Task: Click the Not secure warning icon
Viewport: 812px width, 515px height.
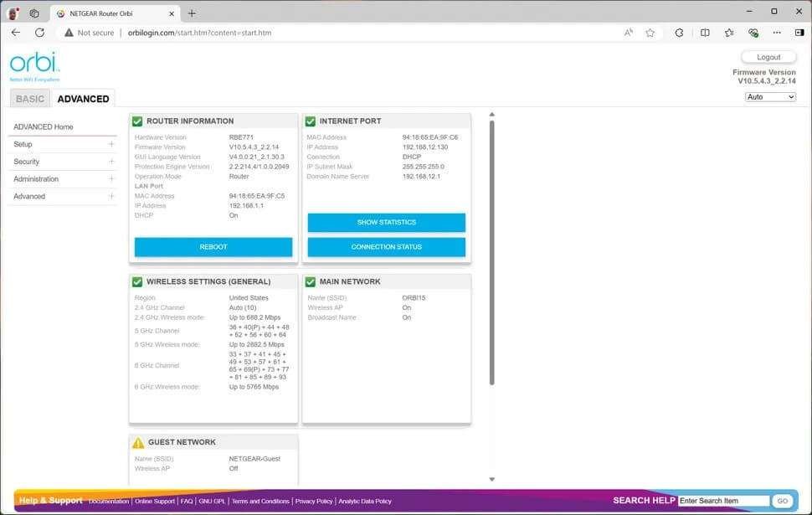Action: pyautogui.click(x=69, y=33)
